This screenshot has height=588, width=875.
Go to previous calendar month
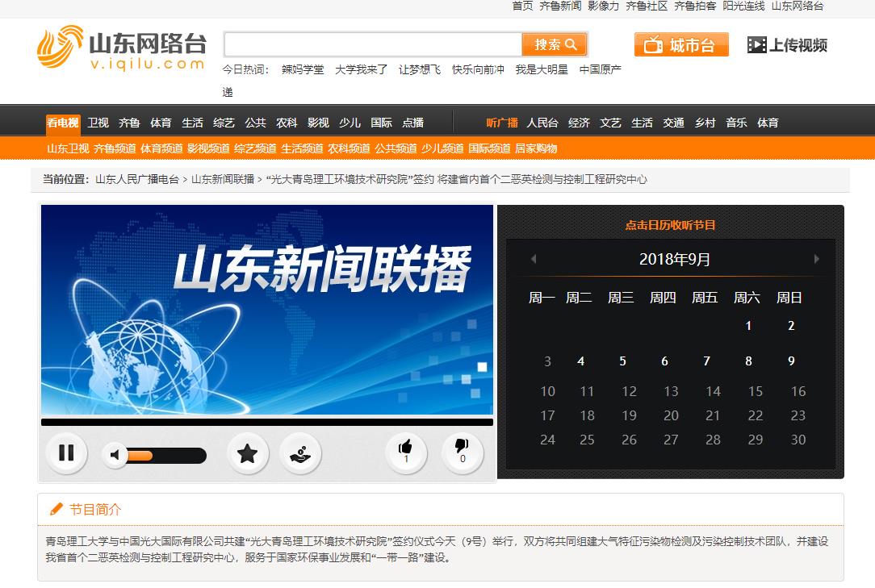click(x=534, y=259)
